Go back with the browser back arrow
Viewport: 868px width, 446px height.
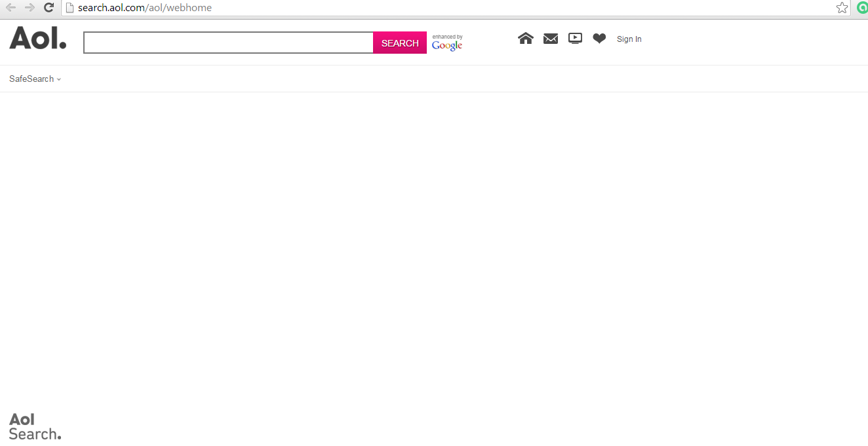tap(10, 8)
